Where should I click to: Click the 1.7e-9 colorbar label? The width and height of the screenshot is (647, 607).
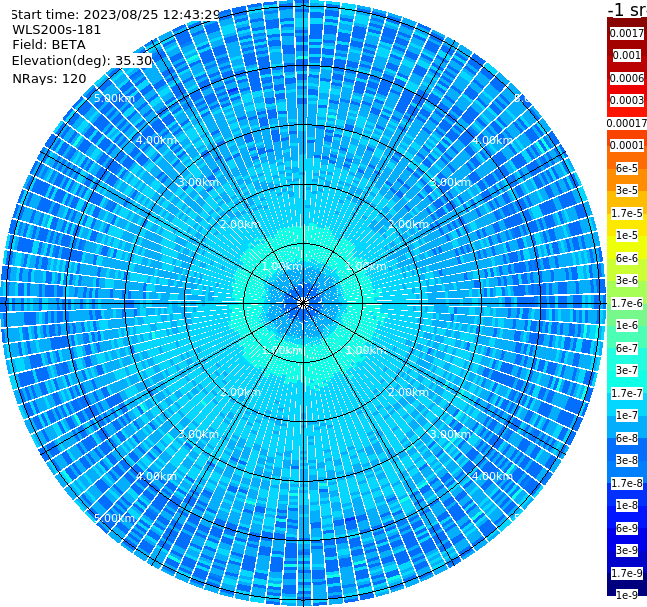point(627,573)
